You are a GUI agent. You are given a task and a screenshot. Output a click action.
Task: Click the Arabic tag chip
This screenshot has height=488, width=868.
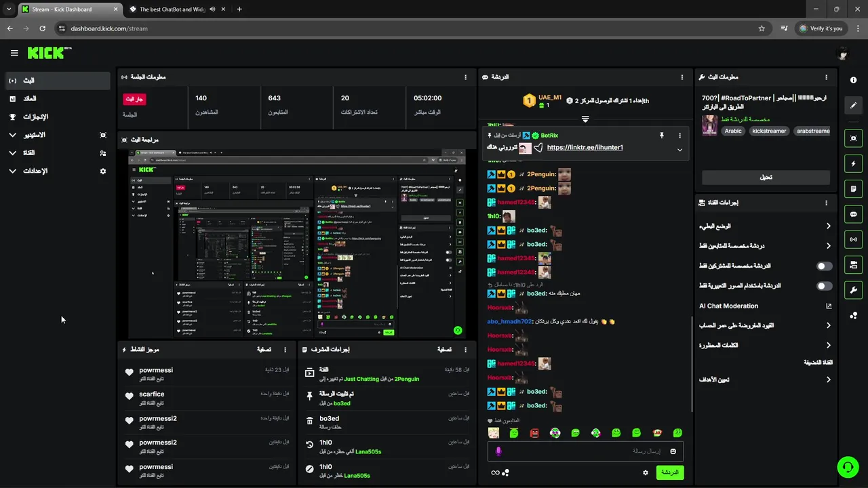[x=733, y=131]
